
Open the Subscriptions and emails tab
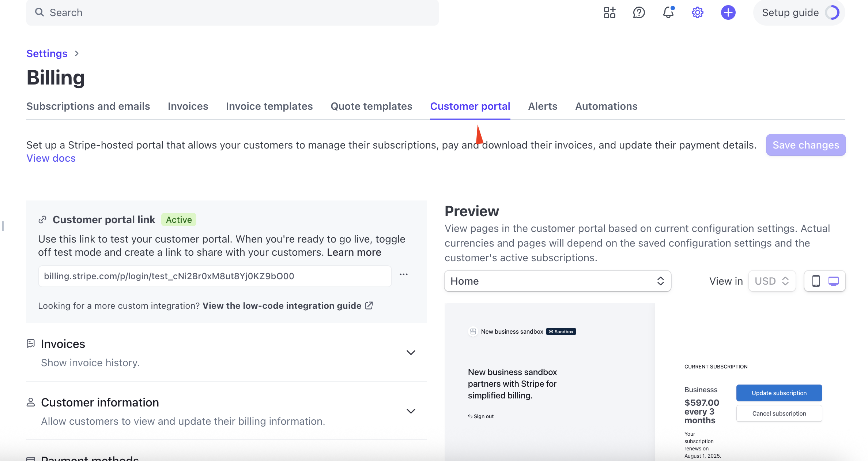(88, 106)
